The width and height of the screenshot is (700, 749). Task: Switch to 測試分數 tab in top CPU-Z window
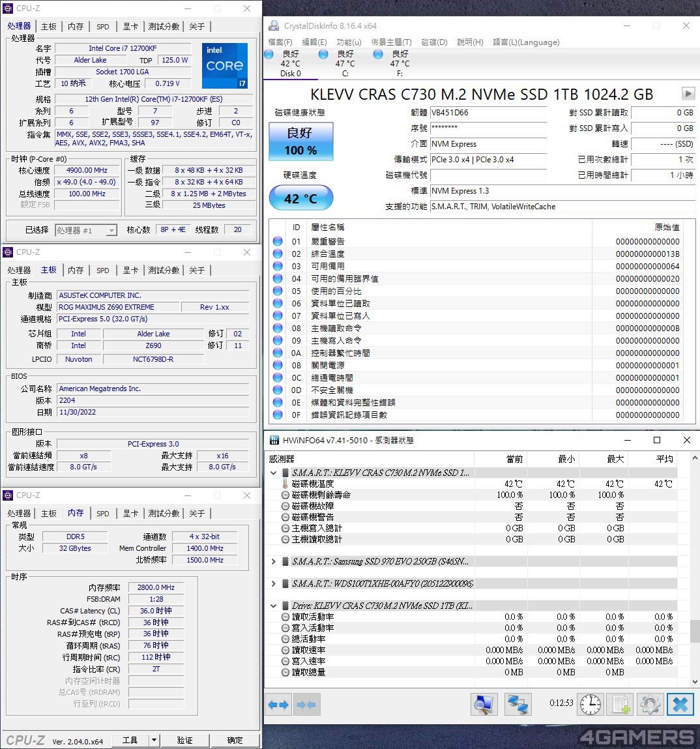coord(164,27)
